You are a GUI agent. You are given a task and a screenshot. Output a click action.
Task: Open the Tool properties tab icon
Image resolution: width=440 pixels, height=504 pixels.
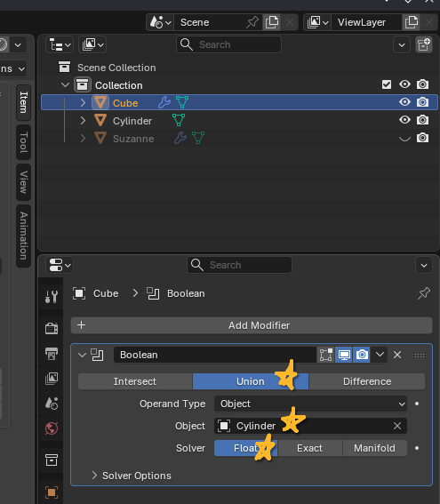pyautogui.click(x=52, y=297)
